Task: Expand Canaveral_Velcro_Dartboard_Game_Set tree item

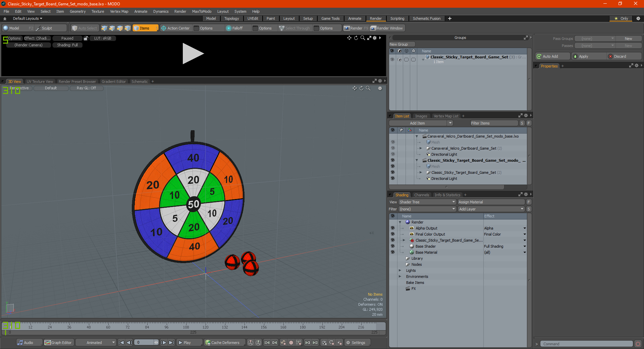Action: 421,148
